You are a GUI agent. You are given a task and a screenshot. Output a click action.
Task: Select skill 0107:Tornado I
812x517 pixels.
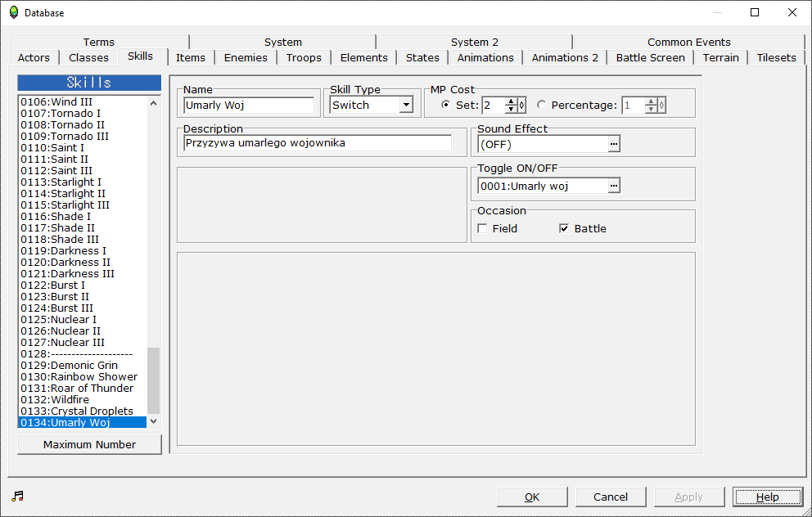pyautogui.click(x=83, y=114)
